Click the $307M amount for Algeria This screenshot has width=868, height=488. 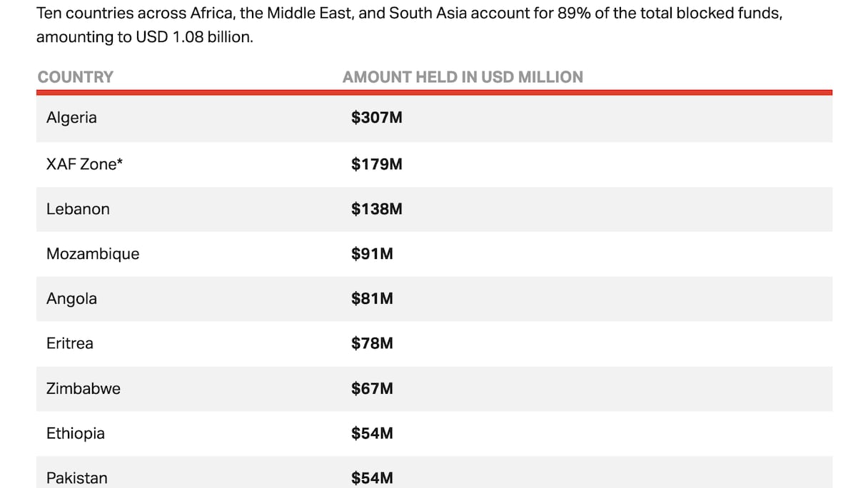click(x=376, y=118)
